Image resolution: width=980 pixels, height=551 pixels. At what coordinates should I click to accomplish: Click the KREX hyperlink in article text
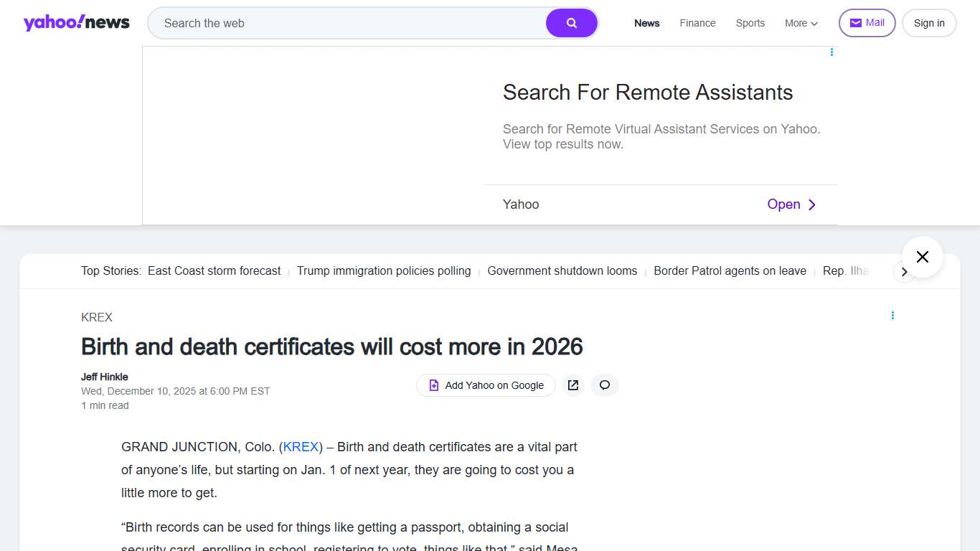tap(300, 446)
